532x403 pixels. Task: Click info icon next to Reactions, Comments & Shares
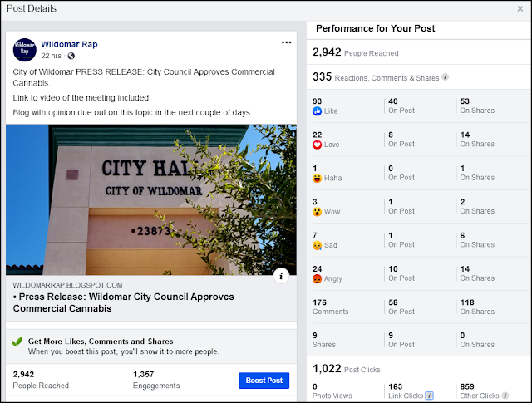point(446,77)
